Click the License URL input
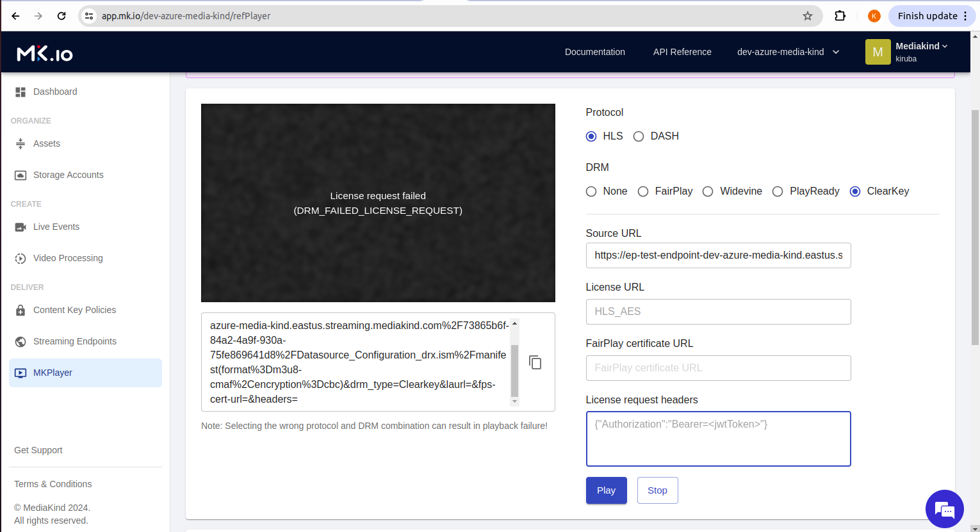 pyautogui.click(x=719, y=312)
